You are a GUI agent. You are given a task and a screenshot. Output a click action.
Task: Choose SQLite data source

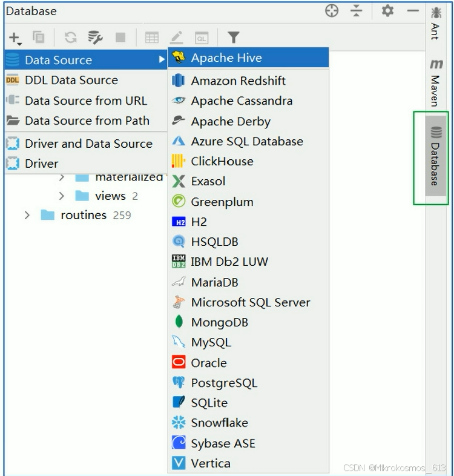pos(248,403)
